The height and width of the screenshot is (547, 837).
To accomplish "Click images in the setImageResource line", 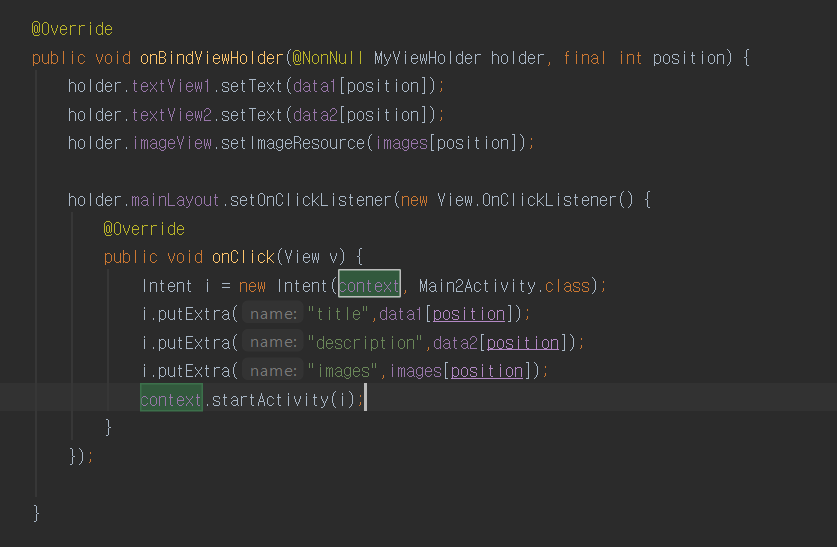I will coord(401,143).
